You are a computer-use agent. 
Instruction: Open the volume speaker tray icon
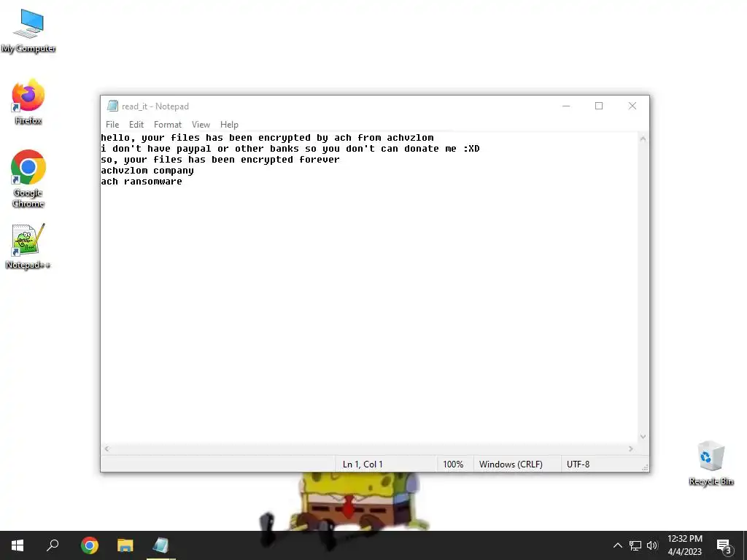point(652,545)
